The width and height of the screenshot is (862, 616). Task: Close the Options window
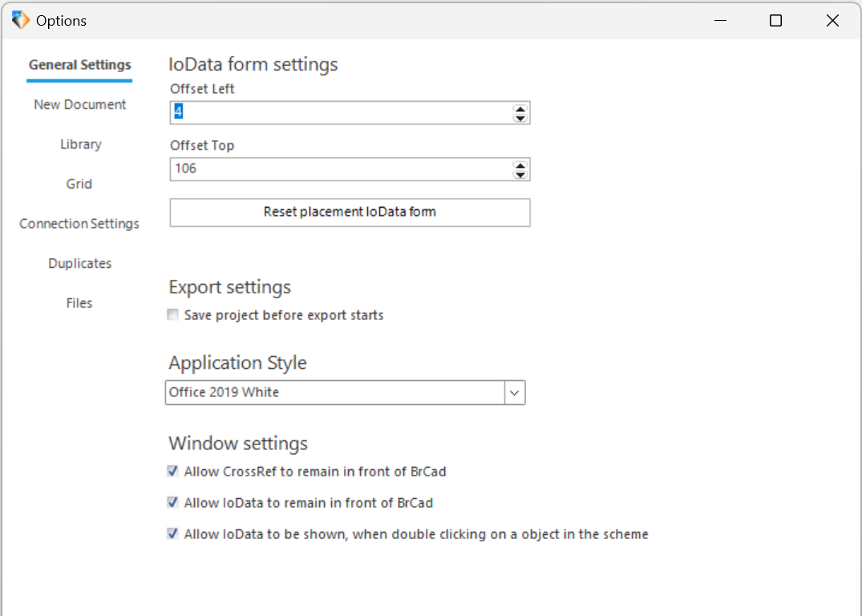(832, 20)
